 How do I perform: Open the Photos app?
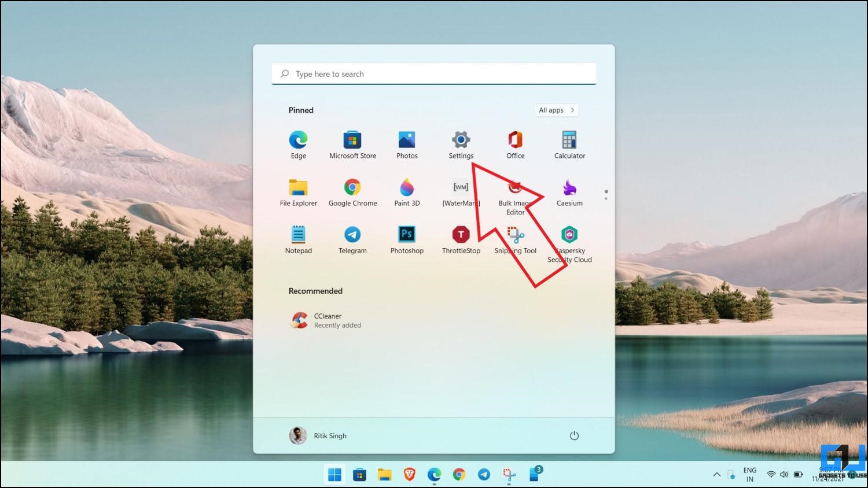(407, 145)
